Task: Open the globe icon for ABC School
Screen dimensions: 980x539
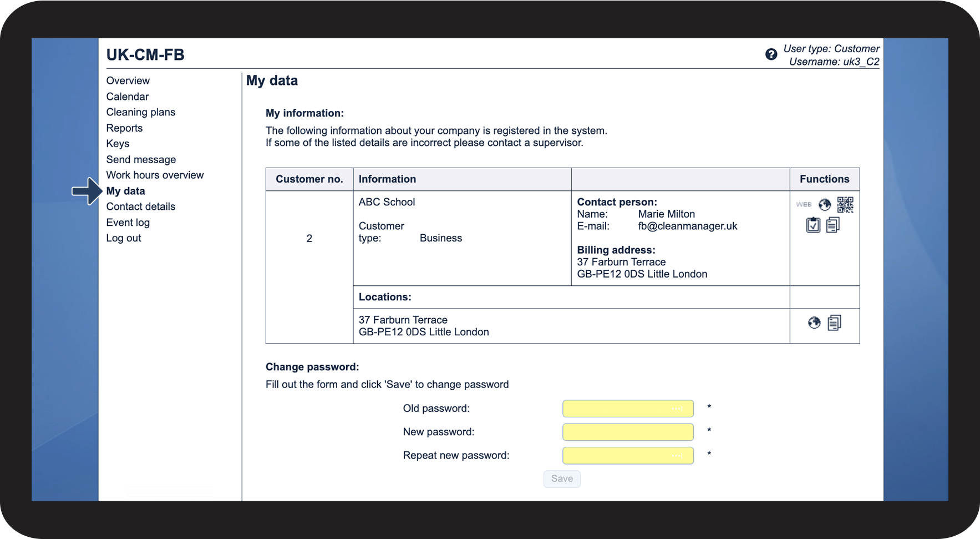Action: click(x=825, y=205)
